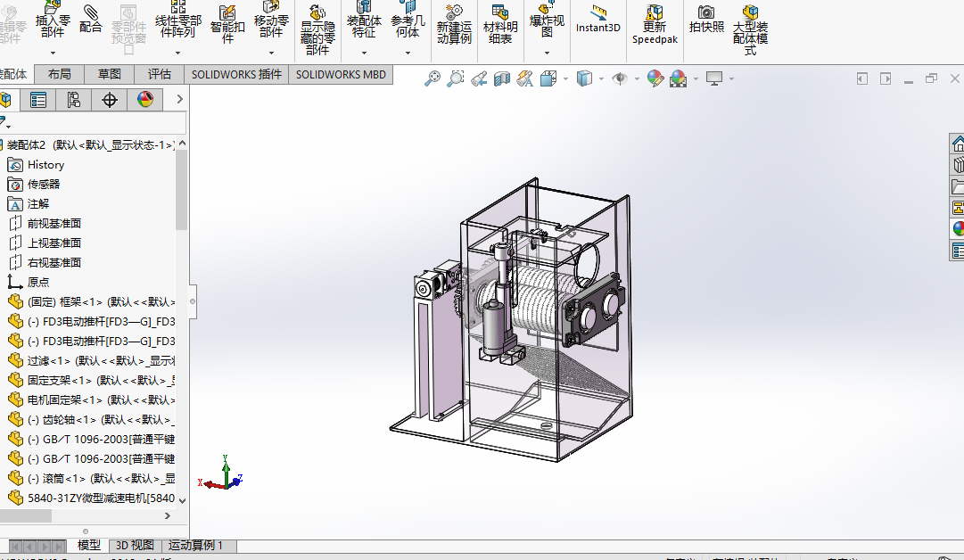Open Bill of Materials (材料明细表)

pos(500,25)
